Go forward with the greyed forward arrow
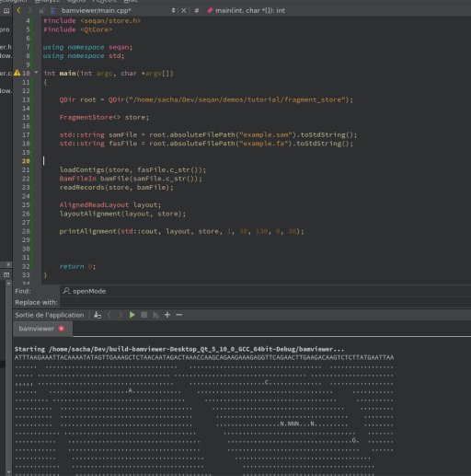This screenshot has width=471, height=476. (29, 10)
